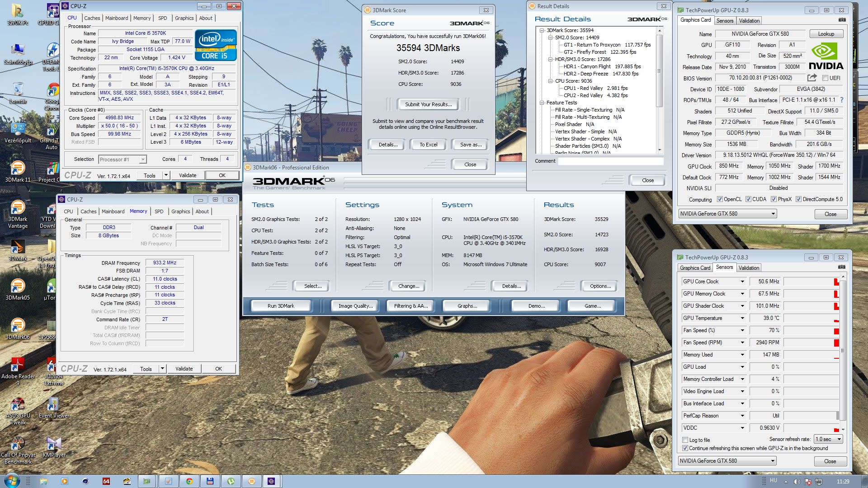The image size is (868, 488).
Task: Click the GPU-Z camera screenshot icon in Graphics Card window
Action: 842,20
